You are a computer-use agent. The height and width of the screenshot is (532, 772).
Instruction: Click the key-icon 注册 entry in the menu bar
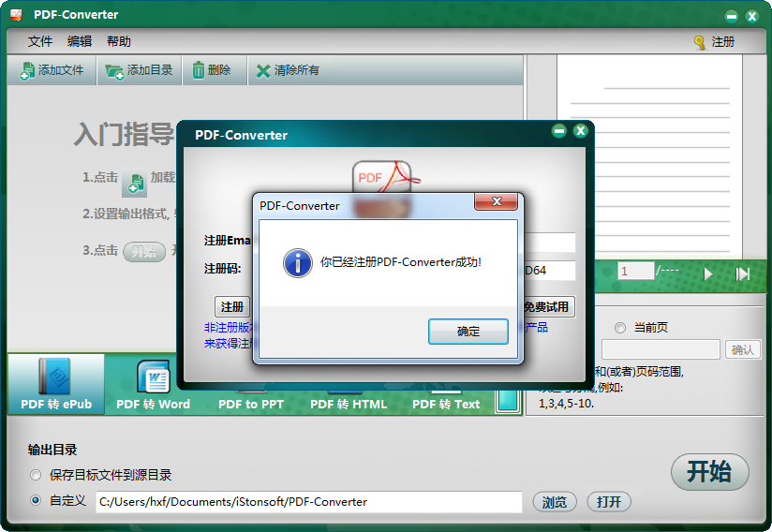tap(715, 42)
